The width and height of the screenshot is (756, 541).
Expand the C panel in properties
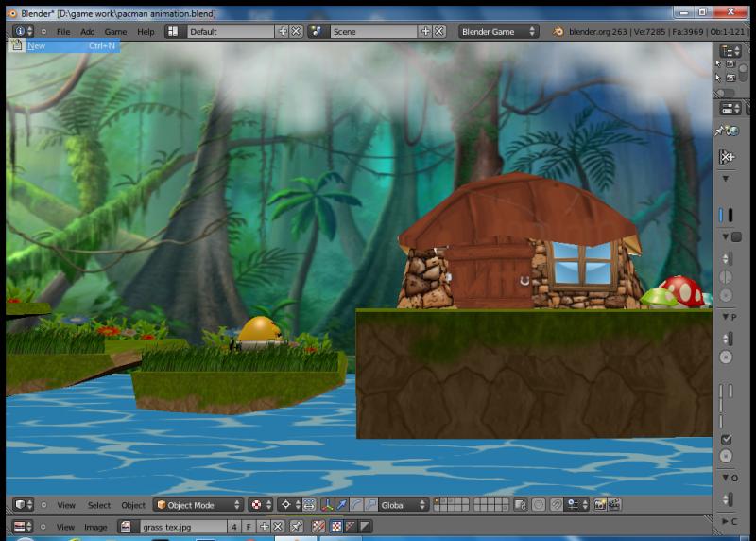pos(729,522)
